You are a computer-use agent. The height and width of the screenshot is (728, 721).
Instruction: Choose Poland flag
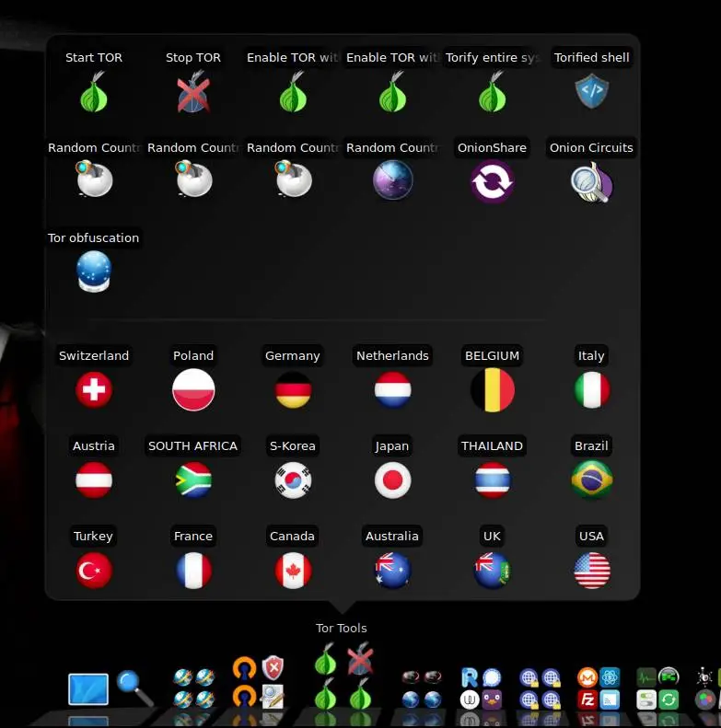tap(193, 390)
